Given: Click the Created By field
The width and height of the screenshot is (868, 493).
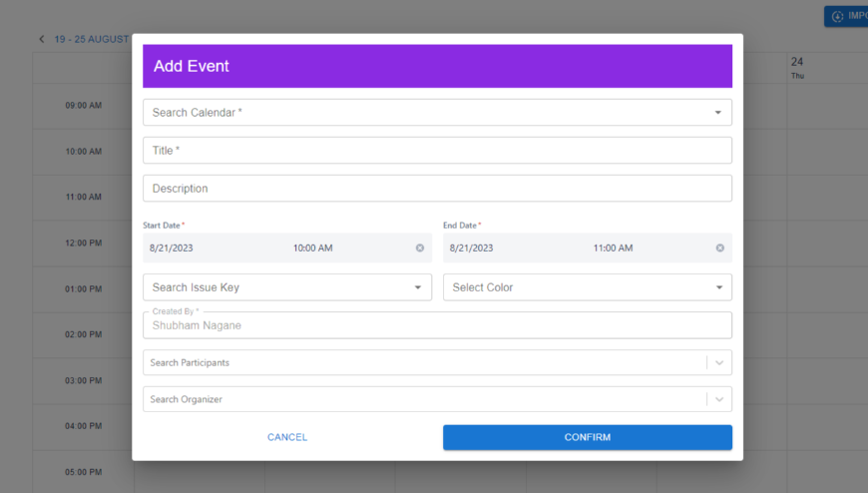Looking at the screenshot, I should coord(437,325).
